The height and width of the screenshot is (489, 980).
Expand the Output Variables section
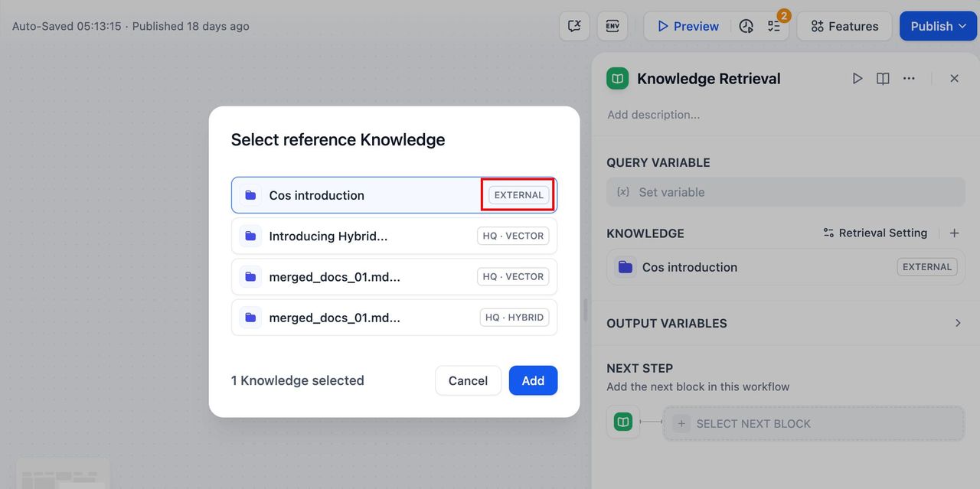pos(957,323)
